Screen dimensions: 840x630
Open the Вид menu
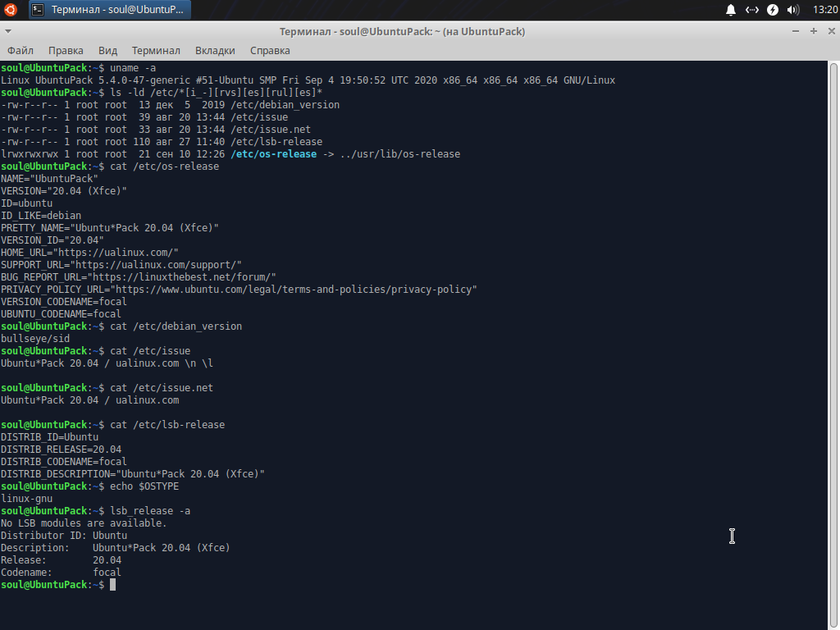107,50
